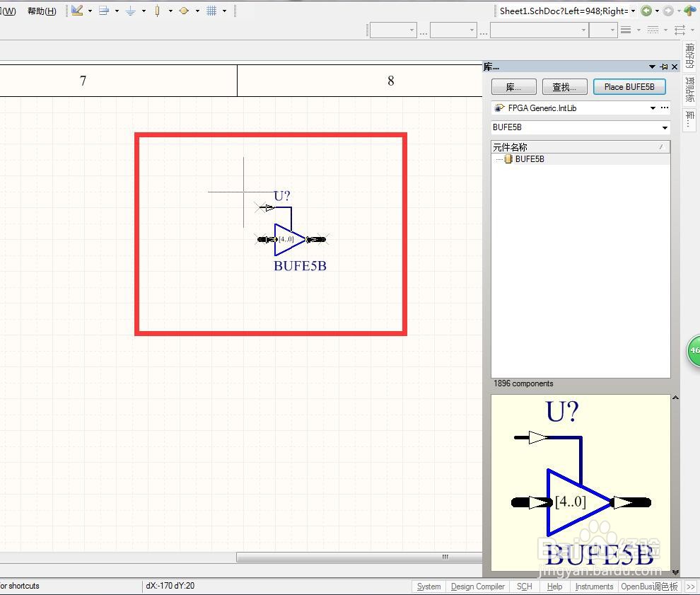This screenshot has width=700, height=595.
Task: Click the BUFE5B filter input field
Action: pos(575,127)
